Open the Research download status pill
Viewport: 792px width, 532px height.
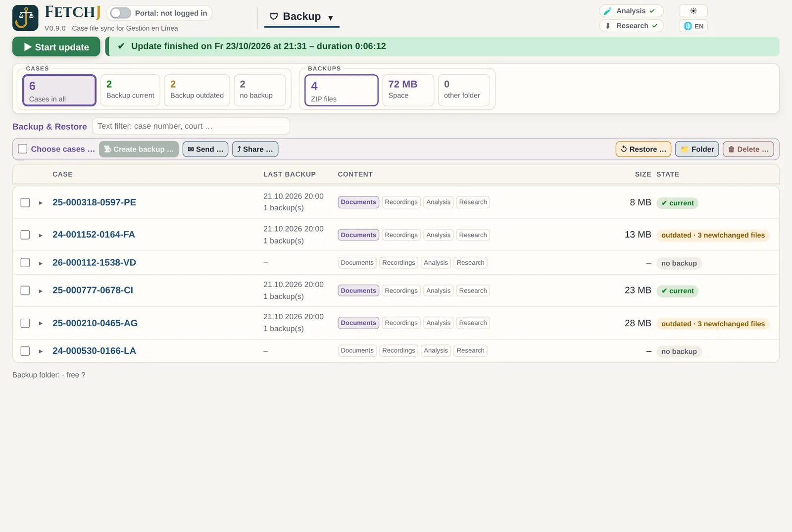click(x=631, y=26)
